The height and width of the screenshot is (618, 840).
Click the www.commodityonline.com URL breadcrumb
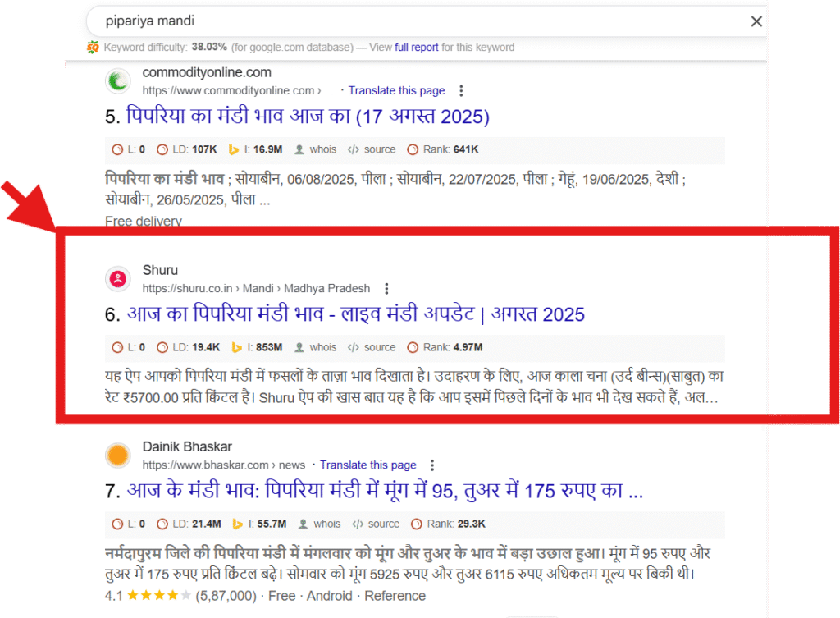point(238,90)
